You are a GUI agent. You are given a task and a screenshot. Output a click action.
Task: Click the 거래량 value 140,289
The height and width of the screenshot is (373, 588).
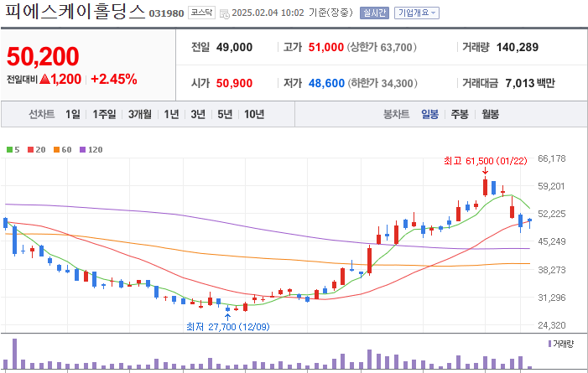coord(518,47)
